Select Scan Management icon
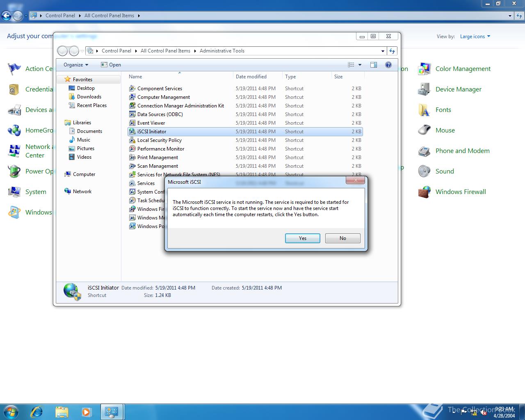Screen dimensions: 525x420 tap(132, 166)
